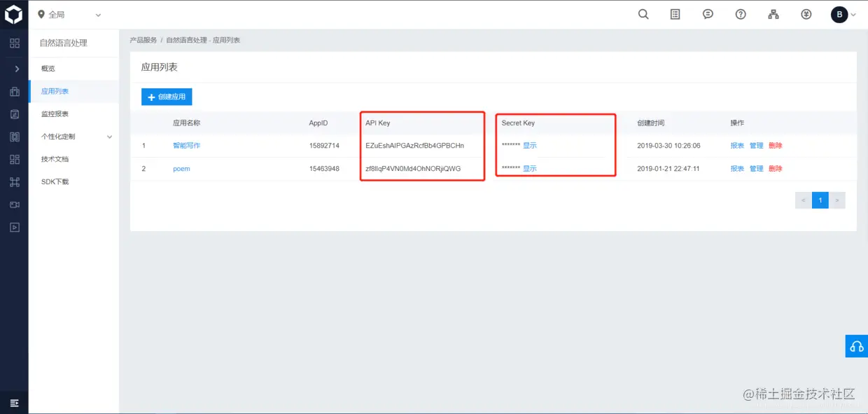Click the date 2019-03-30 10:26:06
This screenshot has height=414, width=868.
[x=668, y=146]
